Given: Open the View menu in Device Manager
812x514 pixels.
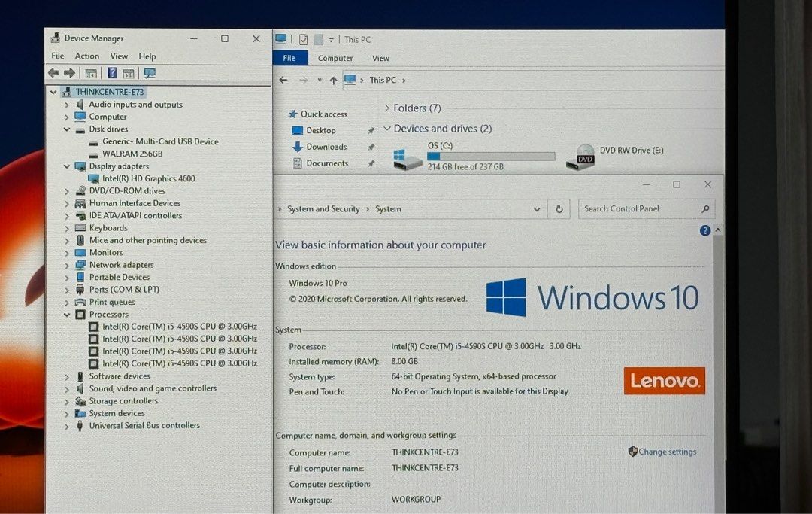Looking at the screenshot, I should (119, 56).
